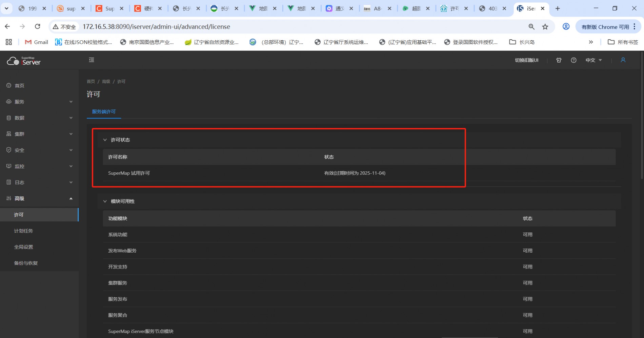Open the Chrome apps grid icon
This screenshot has height=338, width=644.
(x=9, y=42)
